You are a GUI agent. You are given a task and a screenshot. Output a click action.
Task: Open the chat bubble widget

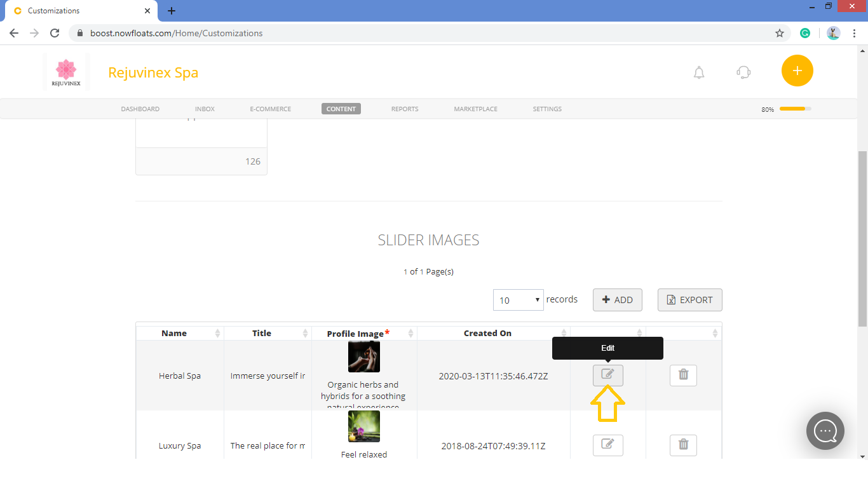825,431
